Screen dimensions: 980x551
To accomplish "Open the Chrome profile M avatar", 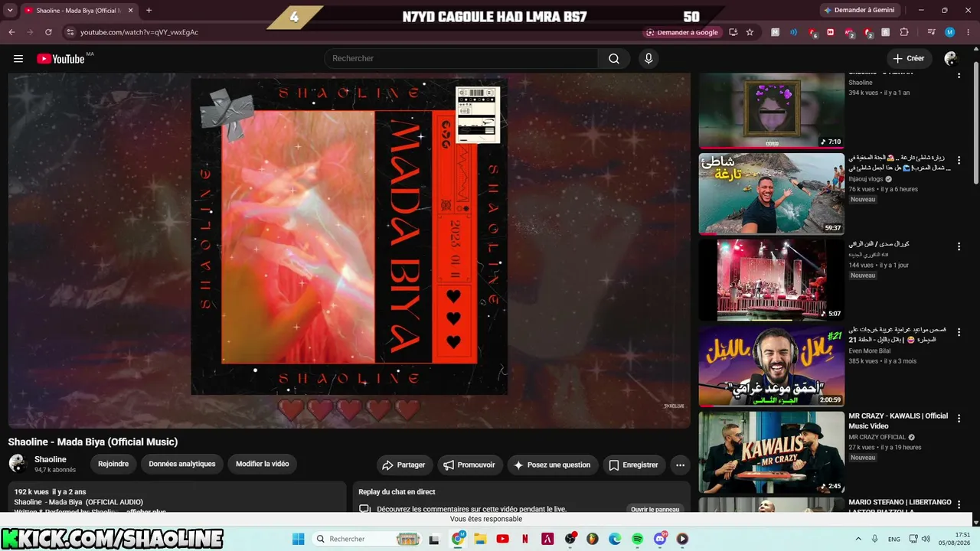I will (x=949, y=32).
